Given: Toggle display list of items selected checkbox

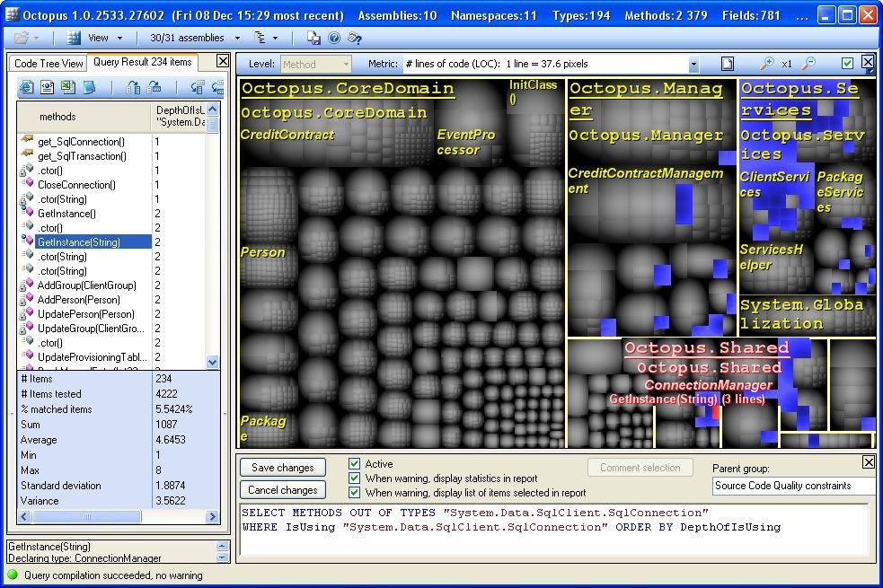Looking at the screenshot, I should pos(354,492).
